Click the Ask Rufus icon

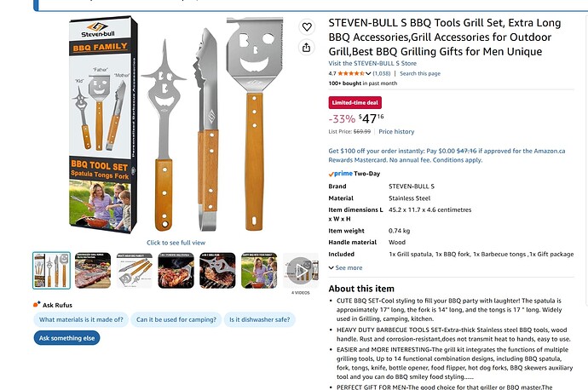pyautogui.click(x=37, y=305)
